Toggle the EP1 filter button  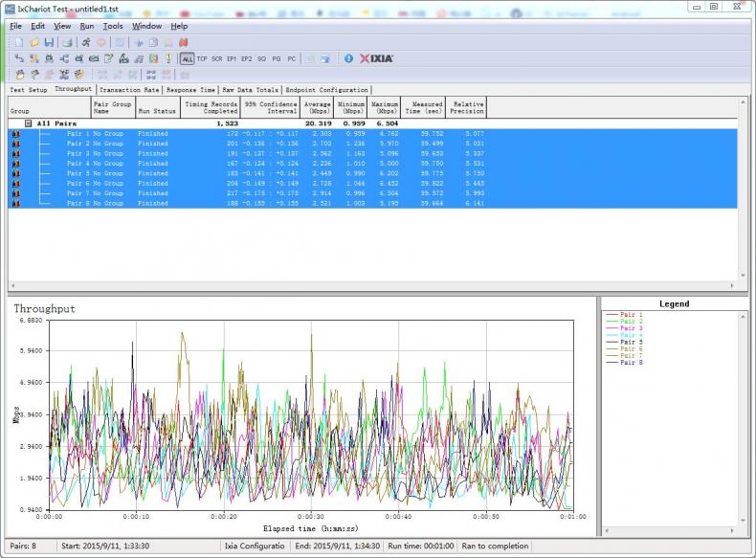pos(232,58)
